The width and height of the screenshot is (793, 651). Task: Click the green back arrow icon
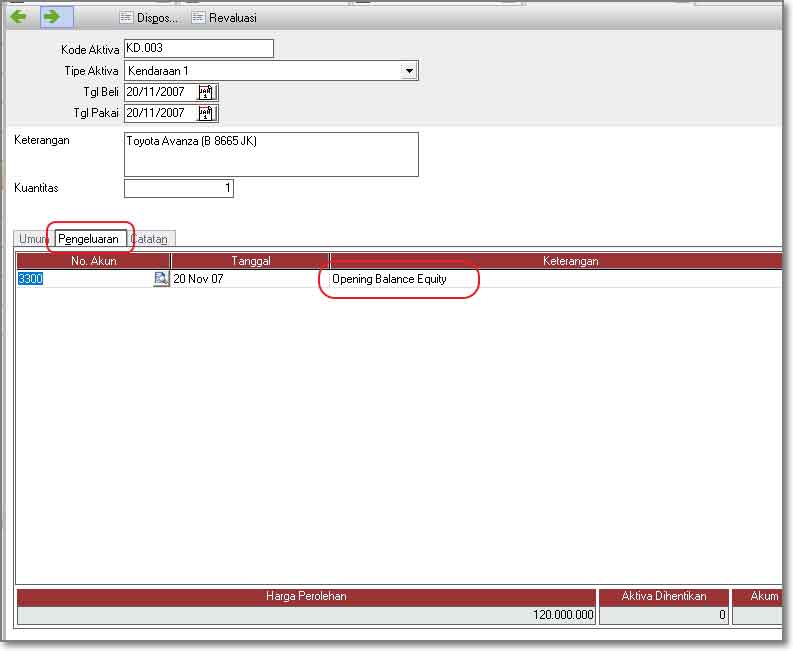coord(18,17)
